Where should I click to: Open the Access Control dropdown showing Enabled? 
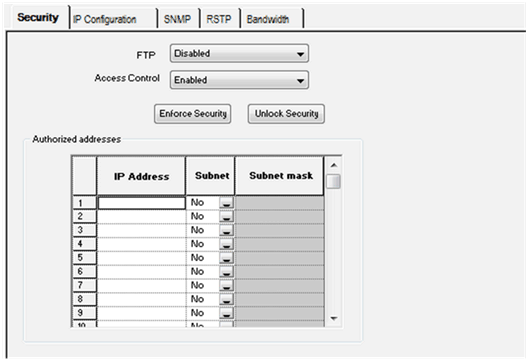point(239,80)
